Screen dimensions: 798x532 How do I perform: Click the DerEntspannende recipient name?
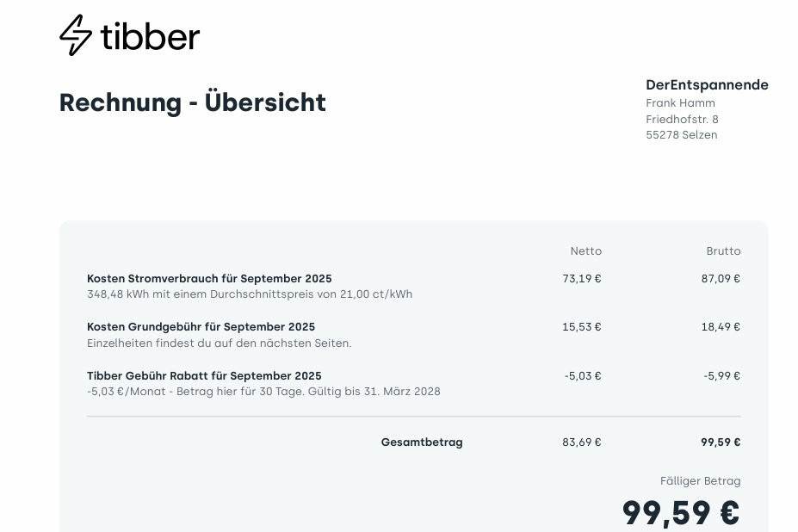tap(707, 84)
